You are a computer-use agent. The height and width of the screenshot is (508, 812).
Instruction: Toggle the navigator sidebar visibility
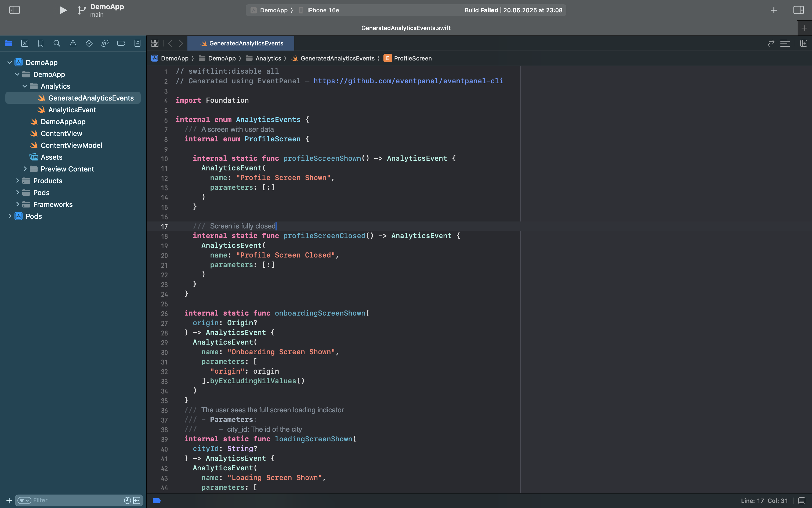15,10
